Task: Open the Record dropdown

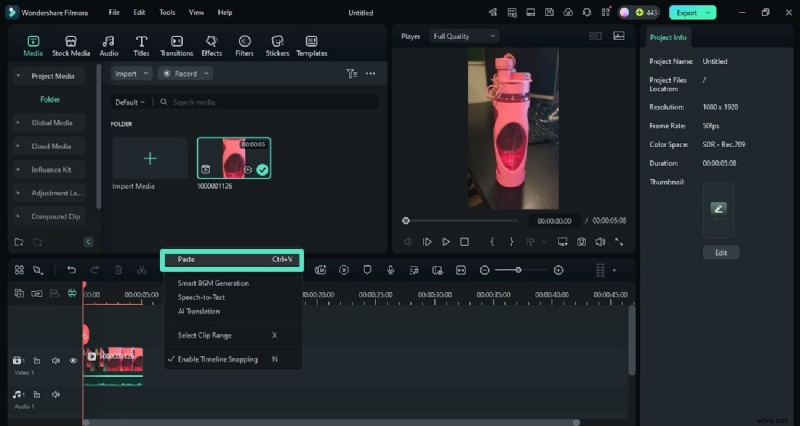Action: (x=185, y=73)
